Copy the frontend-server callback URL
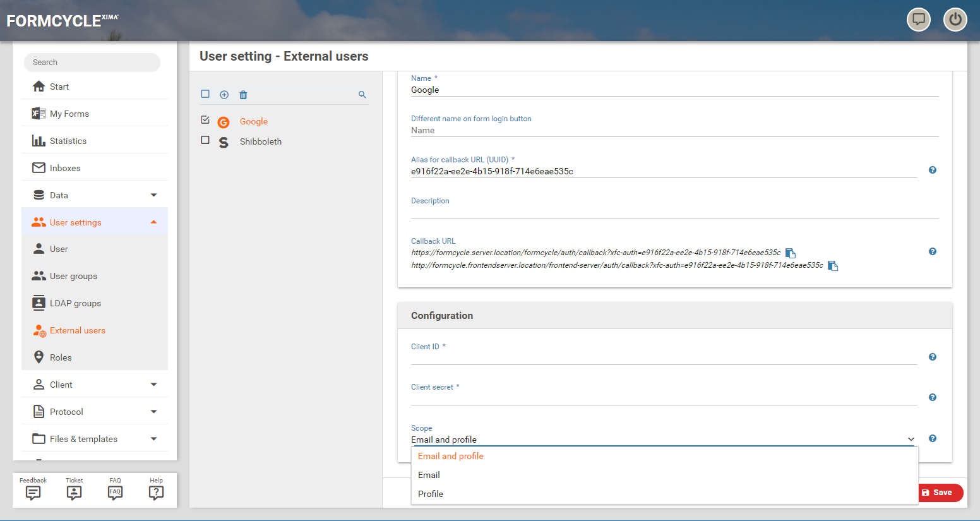980x521 pixels. click(x=833, y=266)
